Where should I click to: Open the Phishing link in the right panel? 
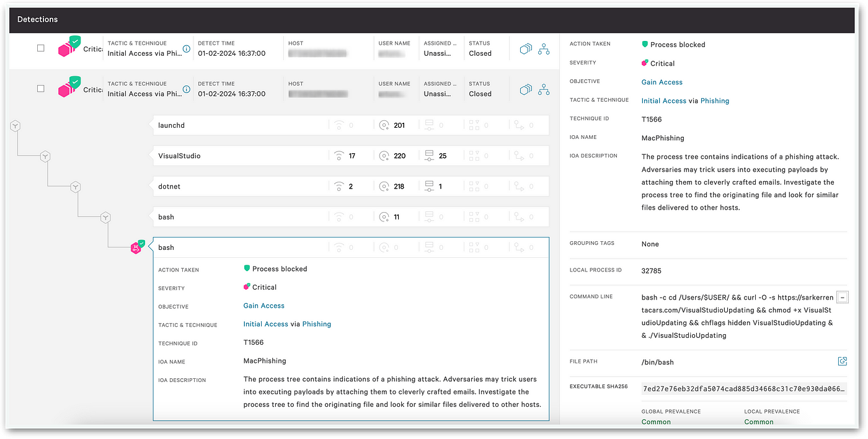click(715, 100)
